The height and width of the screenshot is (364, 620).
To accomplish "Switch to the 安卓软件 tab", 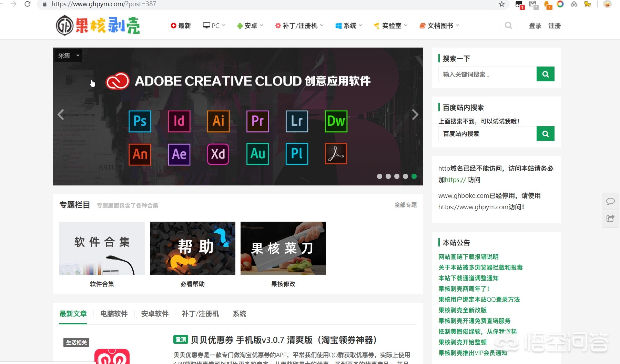I will point(155,314).
